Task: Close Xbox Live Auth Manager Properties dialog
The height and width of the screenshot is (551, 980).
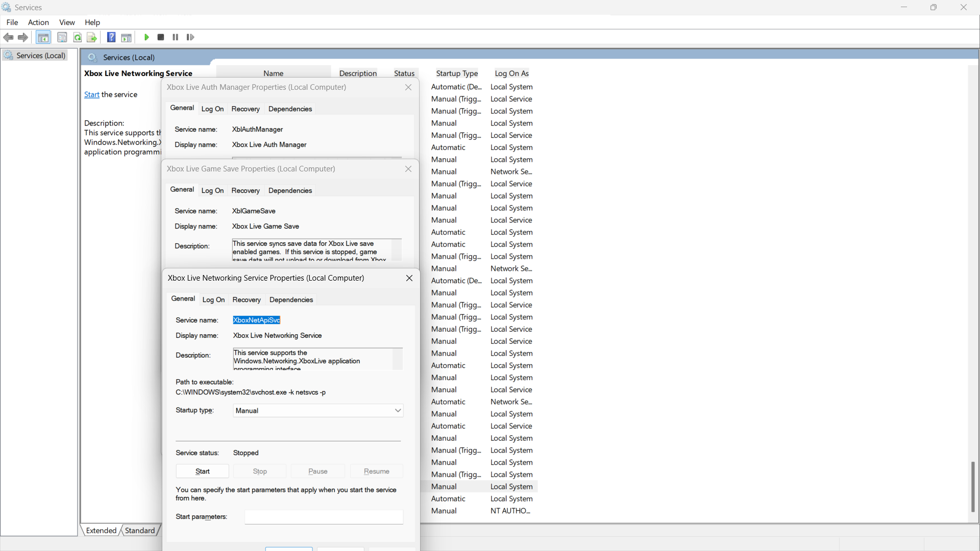Action: (408, 87)
